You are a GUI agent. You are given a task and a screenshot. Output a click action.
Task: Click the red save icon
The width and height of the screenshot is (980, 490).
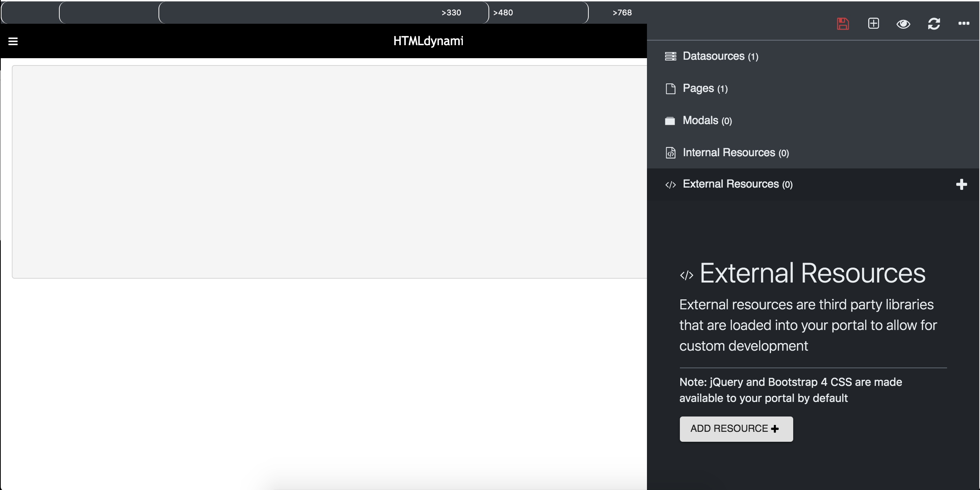click(x=843, y=24)
